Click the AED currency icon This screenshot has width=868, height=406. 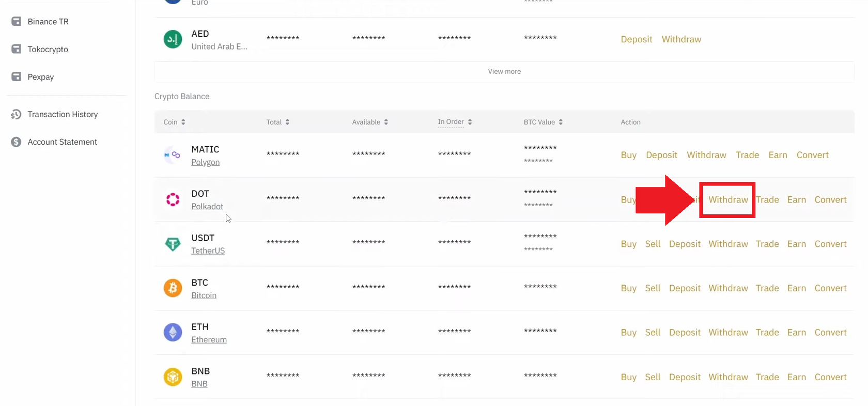coord(173,39)
